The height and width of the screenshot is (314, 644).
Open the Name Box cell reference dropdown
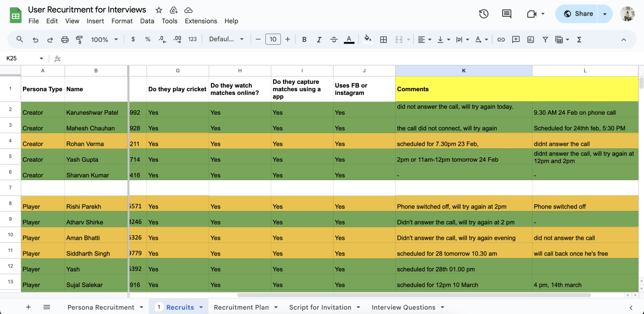pyautogui.click(x=41, y=58)
